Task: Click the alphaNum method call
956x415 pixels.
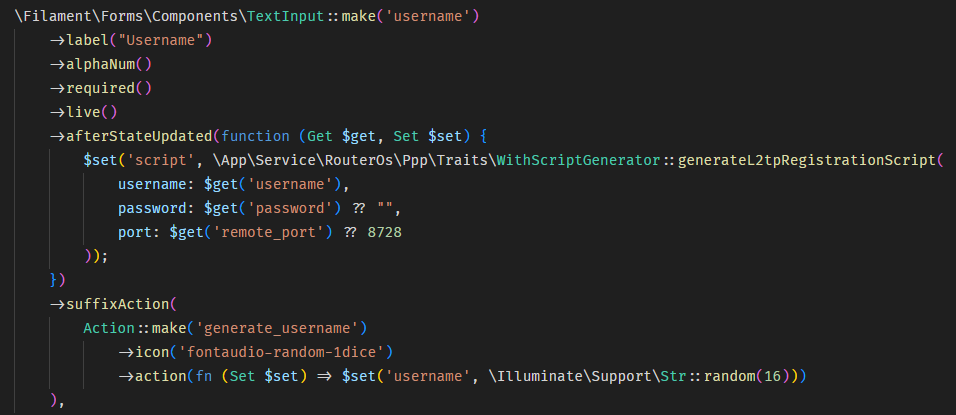Action: (x=100, y=64)
